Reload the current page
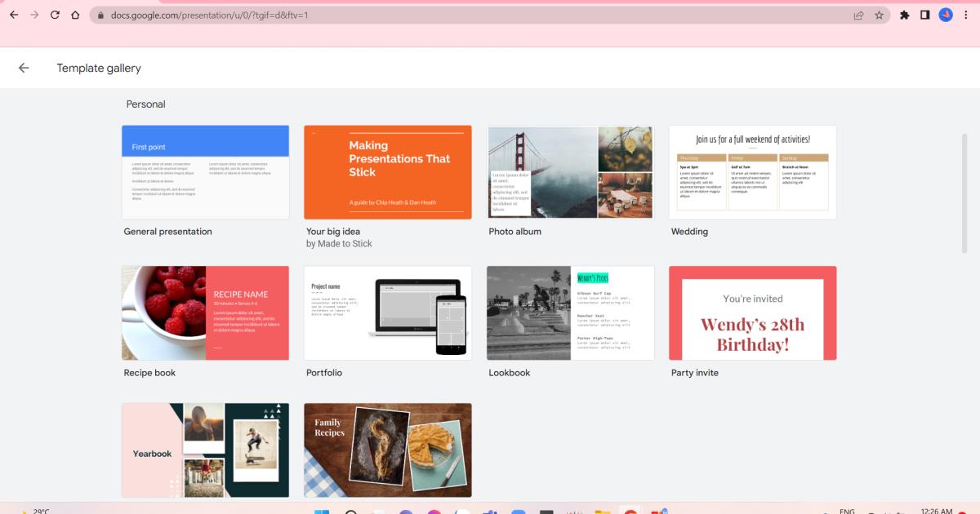 (x=54, y=14)
